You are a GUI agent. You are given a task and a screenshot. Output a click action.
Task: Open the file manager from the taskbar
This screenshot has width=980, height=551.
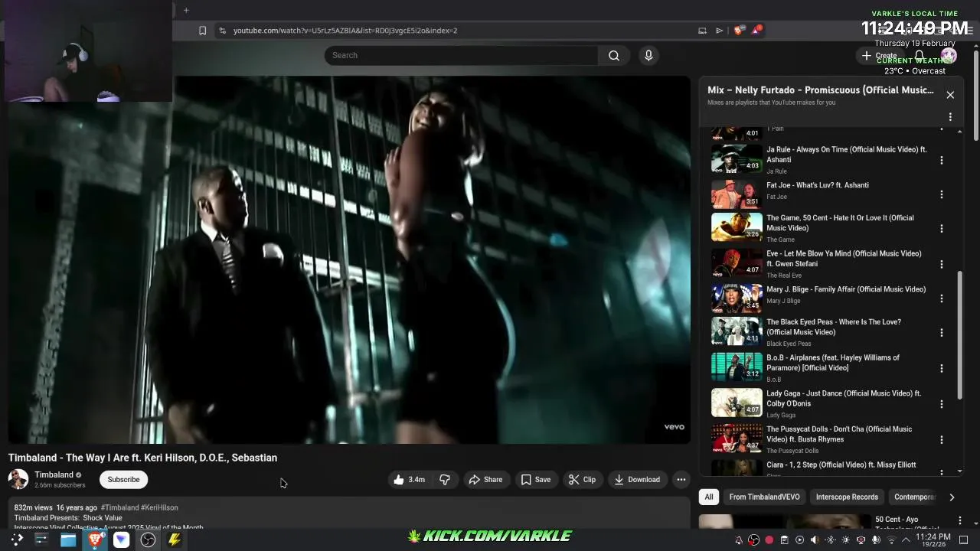(x=68, y=540)
